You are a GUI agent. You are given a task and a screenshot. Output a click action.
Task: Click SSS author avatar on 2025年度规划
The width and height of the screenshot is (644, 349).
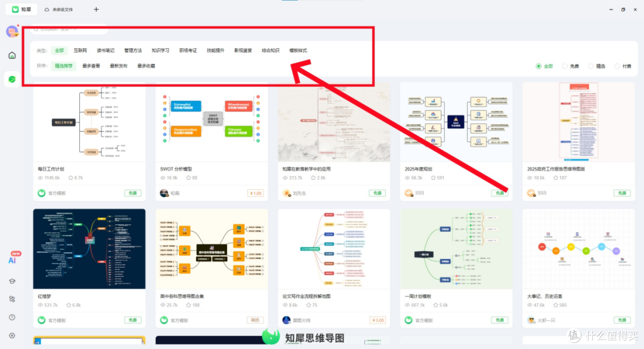tap(408, 193)
